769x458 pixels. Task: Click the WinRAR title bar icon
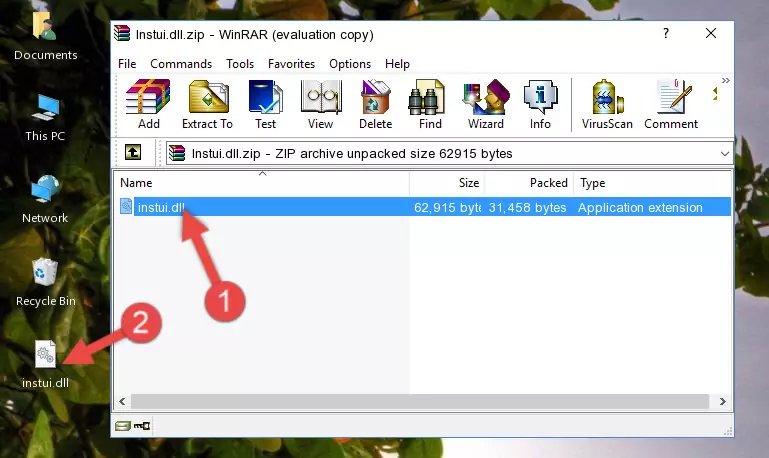[x=122, y=33]
